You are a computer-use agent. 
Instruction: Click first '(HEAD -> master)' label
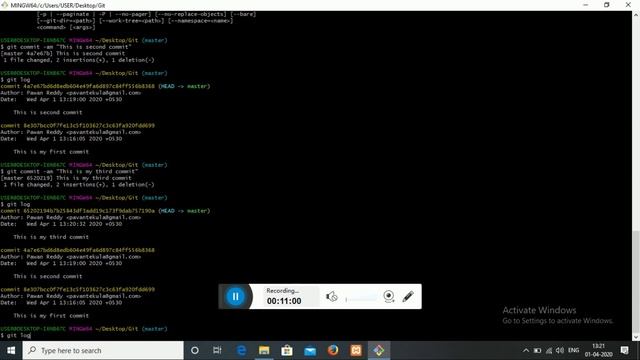(x=184, y=86)
